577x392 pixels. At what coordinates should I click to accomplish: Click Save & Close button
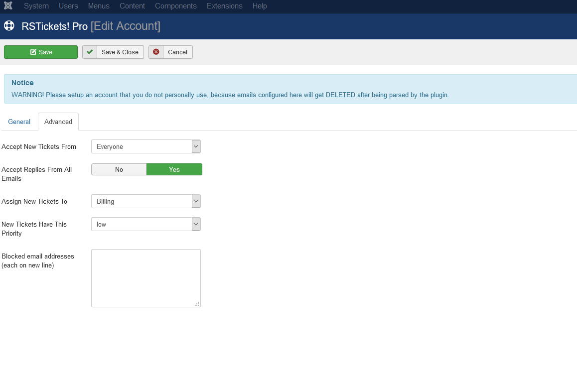(113, 52)
